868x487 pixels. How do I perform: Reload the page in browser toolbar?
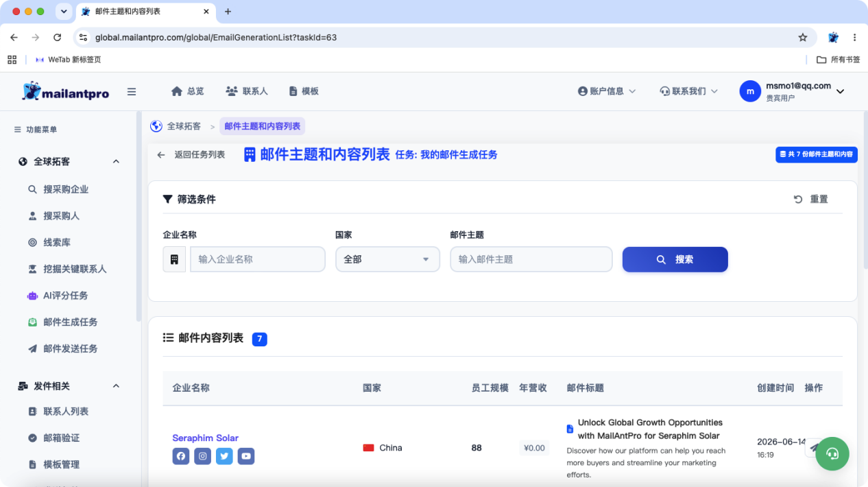click(57, 38)
